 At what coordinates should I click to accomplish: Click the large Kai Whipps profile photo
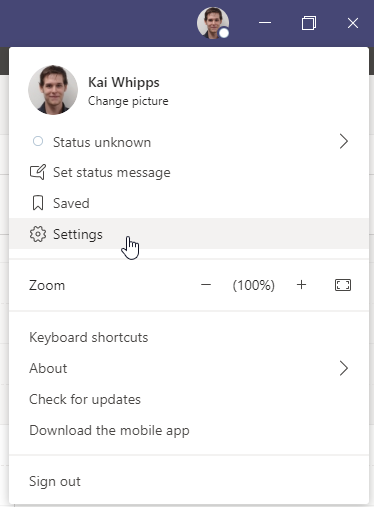tap(53, 90)
